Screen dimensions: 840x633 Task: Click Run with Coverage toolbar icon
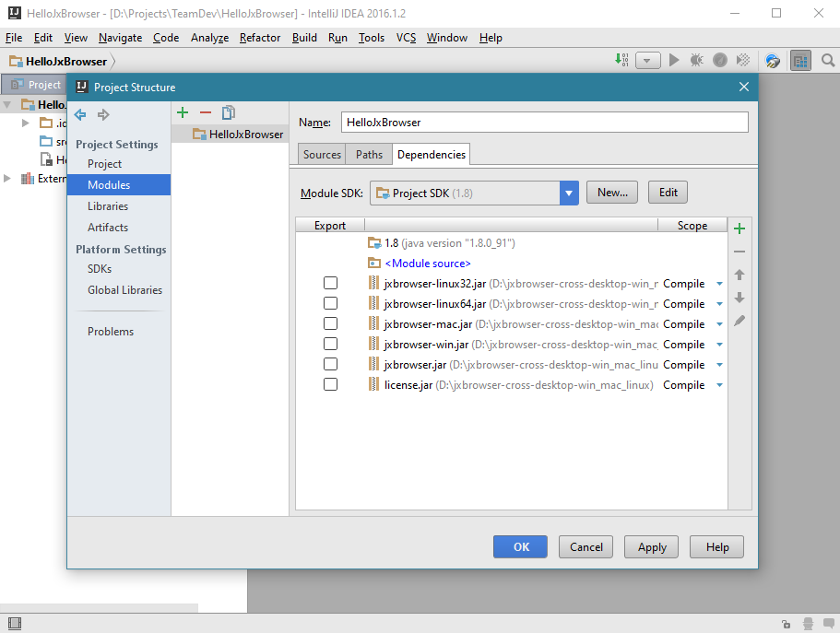point(720,60)
